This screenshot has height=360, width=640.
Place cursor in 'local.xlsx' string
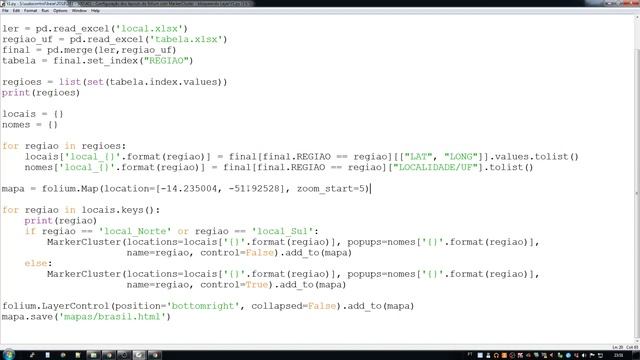click(x=149, y=29)
